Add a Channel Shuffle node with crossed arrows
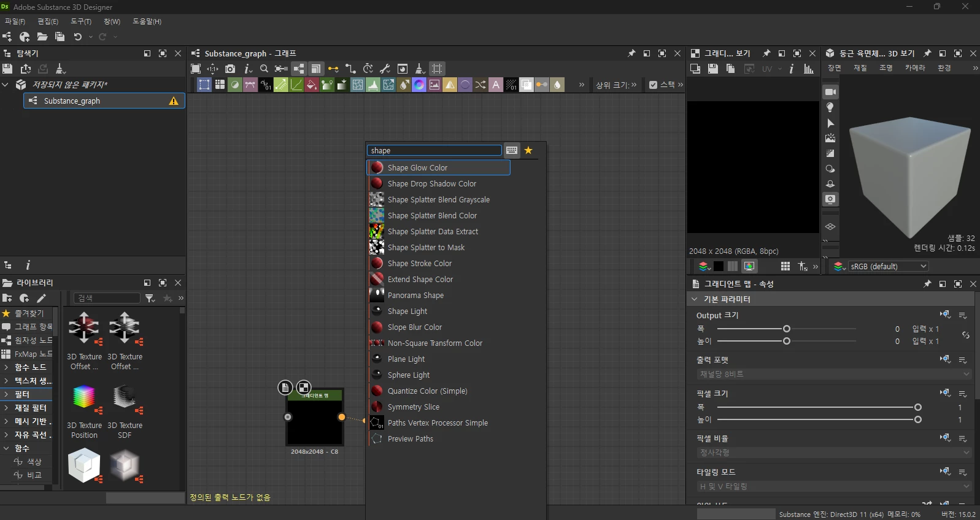980x520 pixels. pos(480,85)
